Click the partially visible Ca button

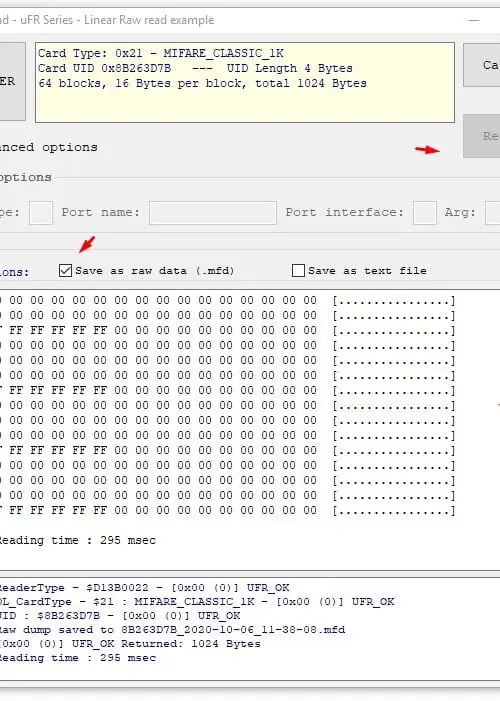pos(482,65)
